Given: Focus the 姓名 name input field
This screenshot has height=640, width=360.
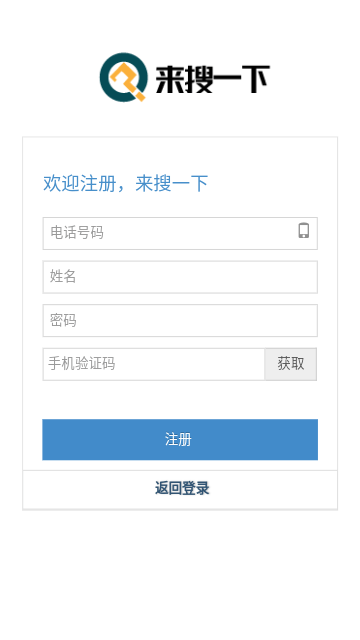Looking at the screenshot, I should click(x=180, y=277).
